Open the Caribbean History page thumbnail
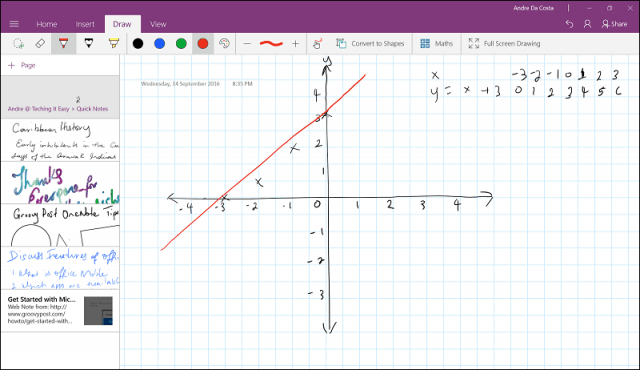The width and height of the screenshot is (640, 370). coord(60,140)
